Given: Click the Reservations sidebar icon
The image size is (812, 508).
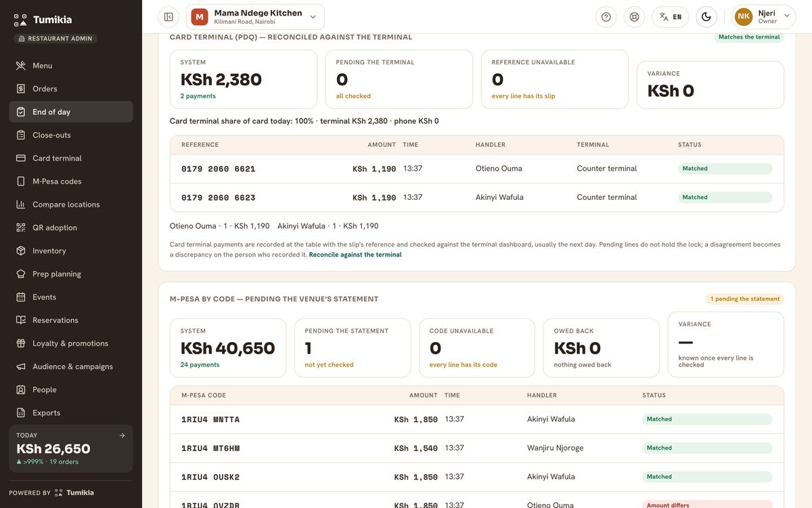Looking at the screenshot, I should click(20, 320).
